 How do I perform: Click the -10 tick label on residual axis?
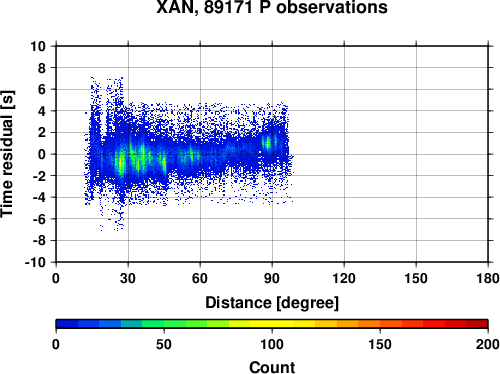point(35,262)
